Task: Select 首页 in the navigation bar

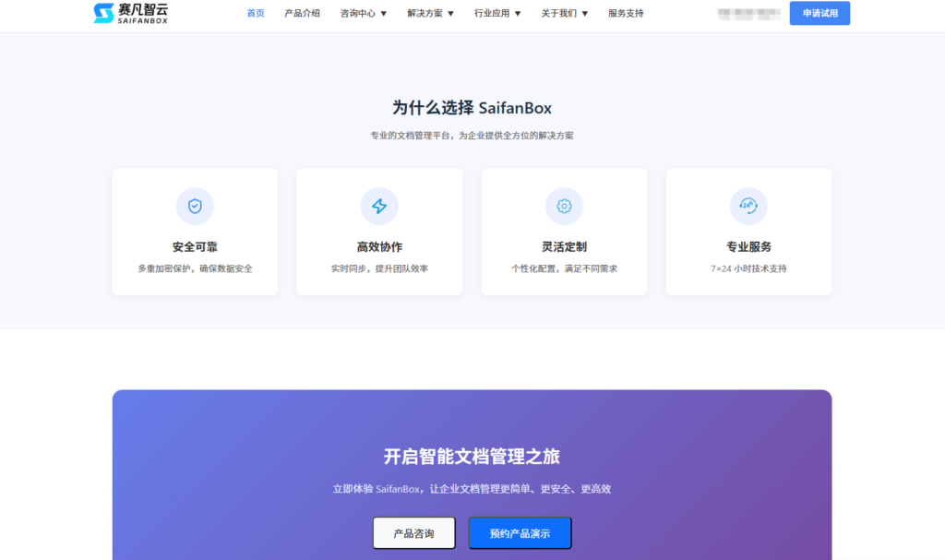Action: pos(255,13)
